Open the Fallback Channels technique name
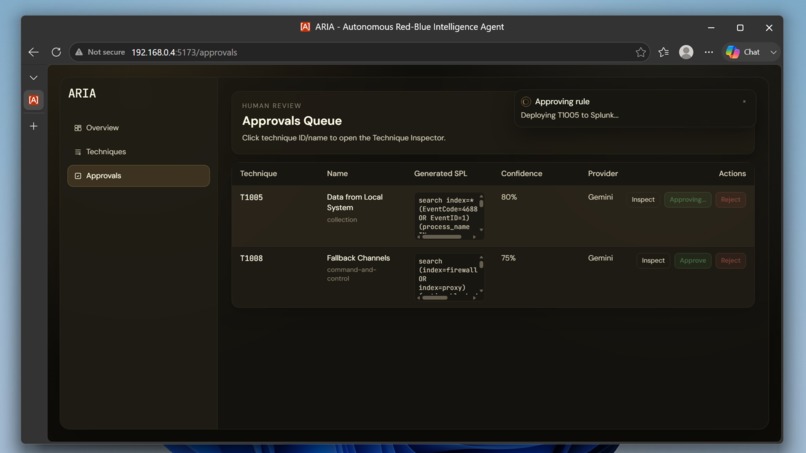The width and height of the screenshot is (806, 453). click(358, 258)
